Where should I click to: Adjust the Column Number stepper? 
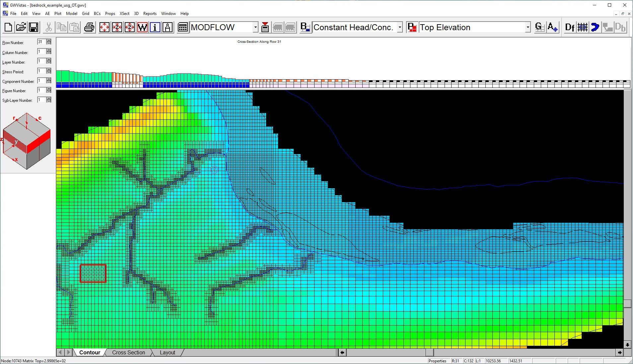click(x=49, y=51)
